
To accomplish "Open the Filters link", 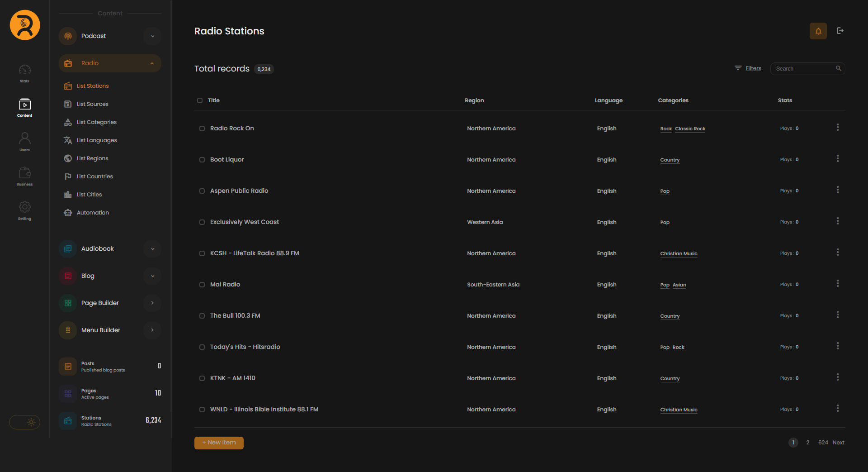I will coord(753,68).
